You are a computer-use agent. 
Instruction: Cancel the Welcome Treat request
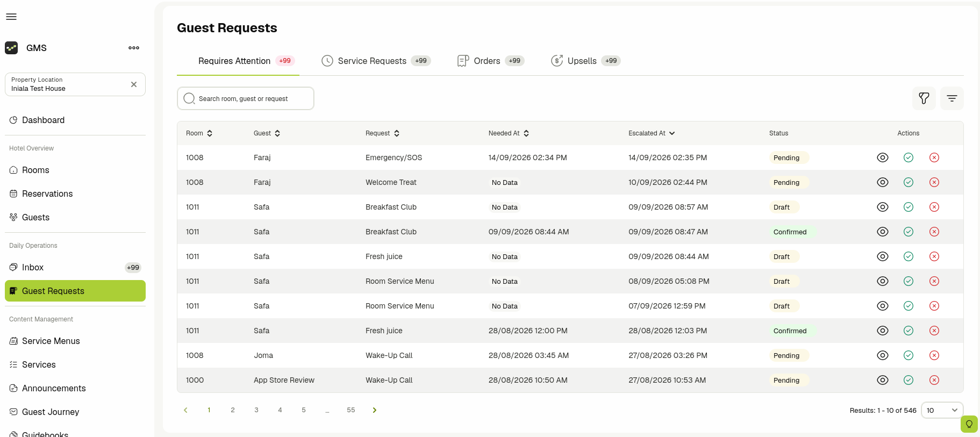pos(934,182)
